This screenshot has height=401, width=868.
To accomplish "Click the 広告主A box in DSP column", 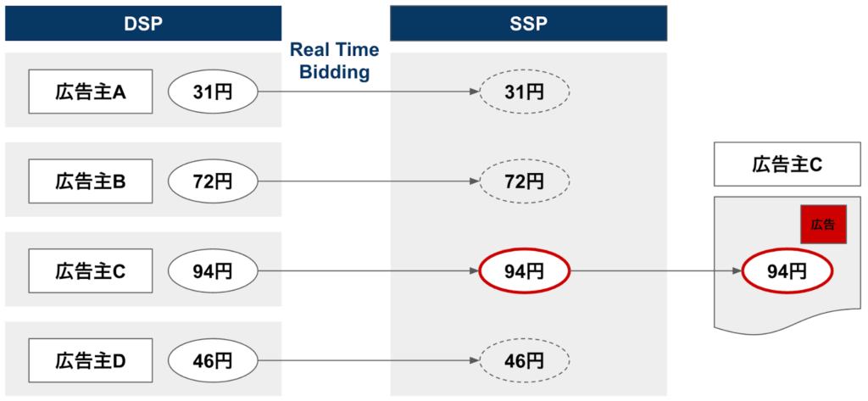I will pyautogui.click(x=91, y=92).
